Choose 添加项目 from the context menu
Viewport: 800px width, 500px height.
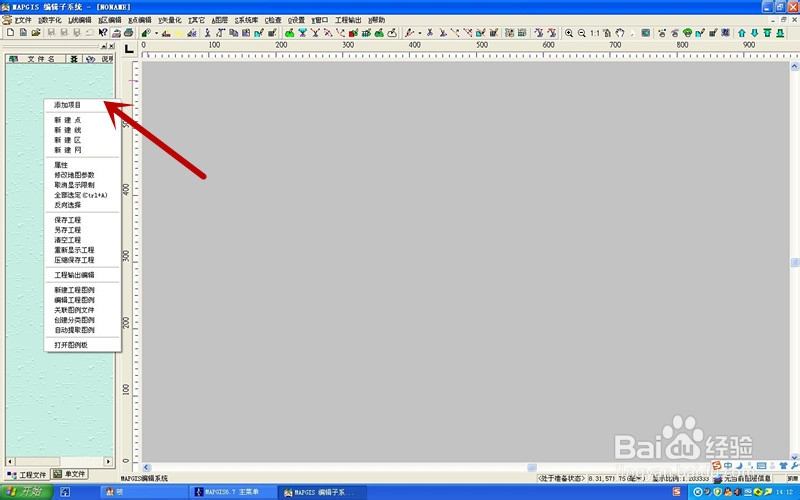tap(83, 105)
